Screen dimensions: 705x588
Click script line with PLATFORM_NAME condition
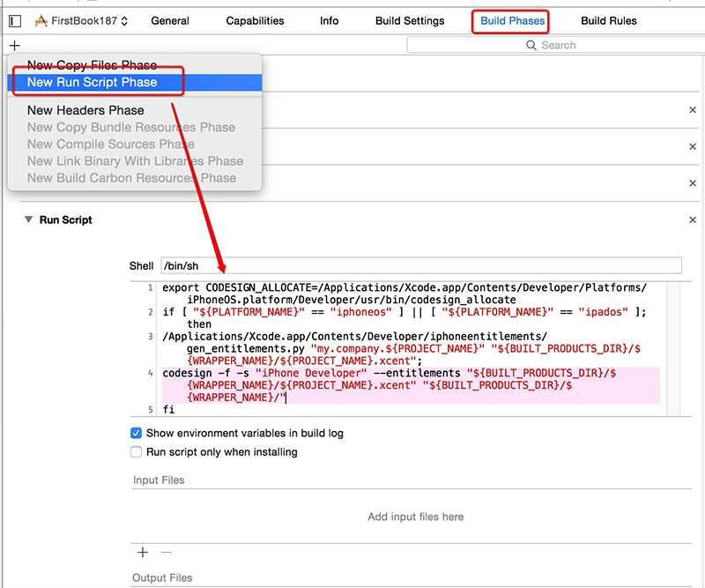coord(404,318)
